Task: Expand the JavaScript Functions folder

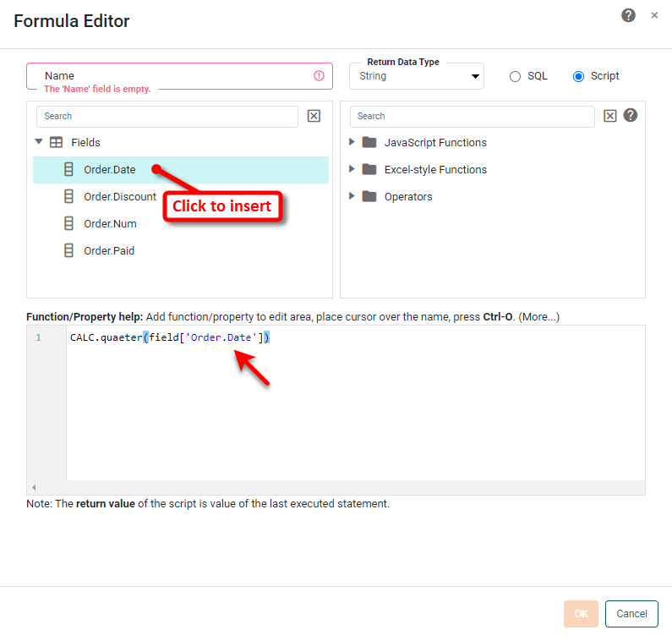Action: pos(352,143)
